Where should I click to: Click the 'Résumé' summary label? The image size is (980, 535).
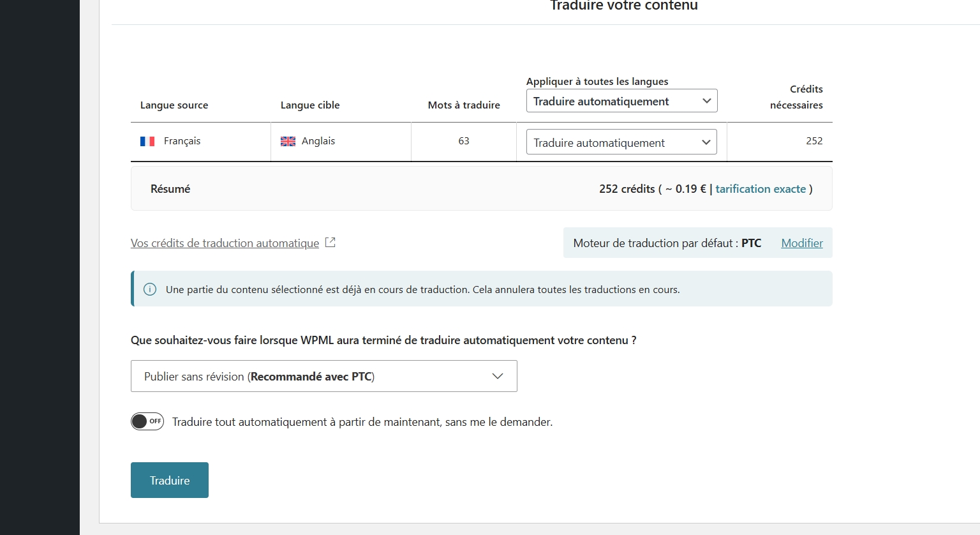170,189
